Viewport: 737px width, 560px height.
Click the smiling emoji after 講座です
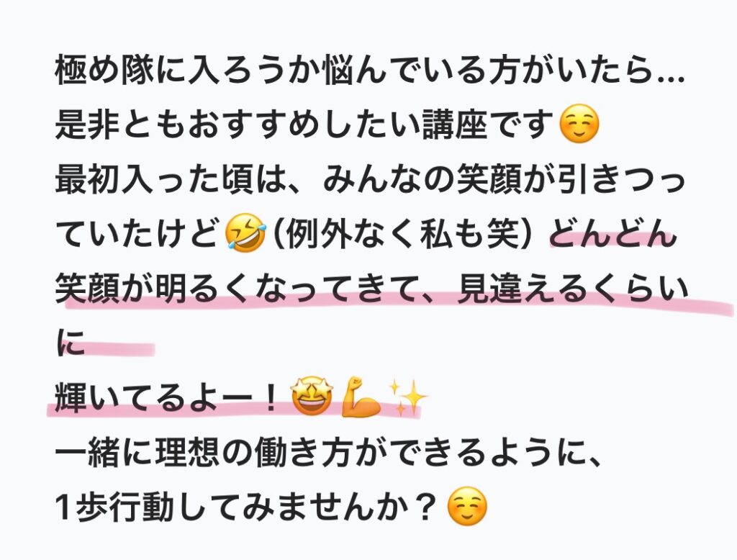580,124
